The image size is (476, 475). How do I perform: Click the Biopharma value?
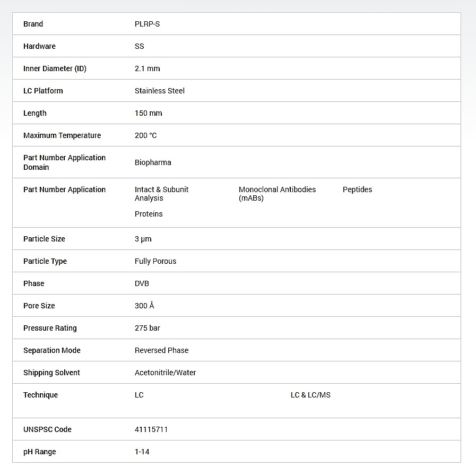pyautogui.click(x=153, y=162)
